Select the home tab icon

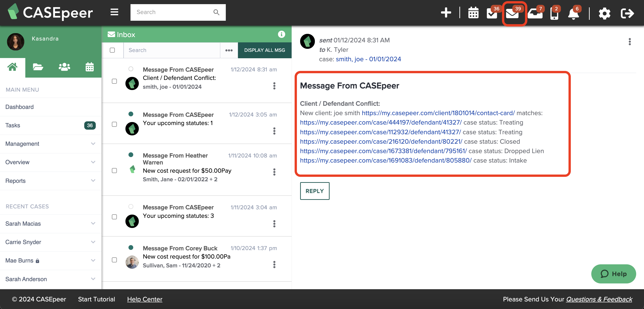pos(12,67)
